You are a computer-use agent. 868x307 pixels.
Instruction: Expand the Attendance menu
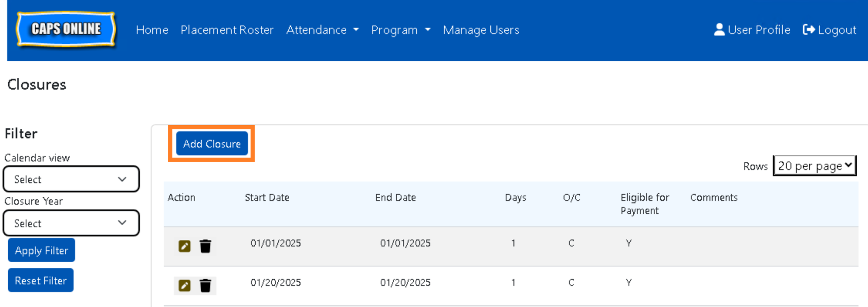pos(322,30)
